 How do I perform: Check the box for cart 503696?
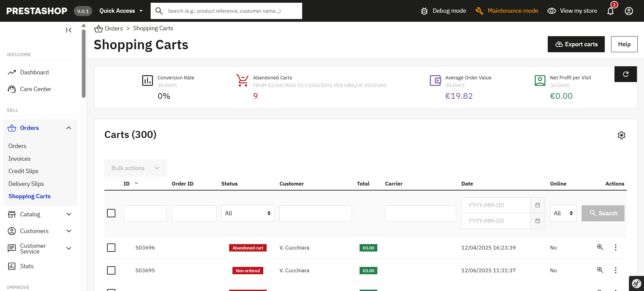[111, 248]
